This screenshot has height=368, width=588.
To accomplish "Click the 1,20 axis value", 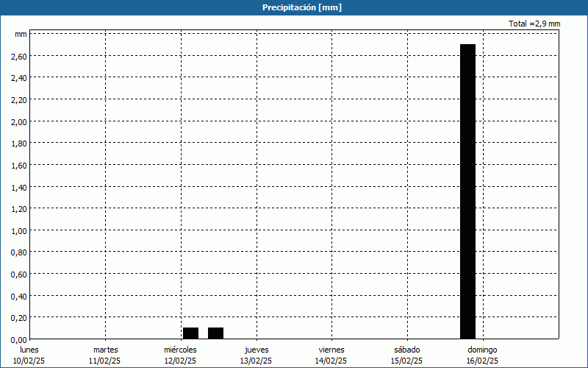I will tap(19, 209).
